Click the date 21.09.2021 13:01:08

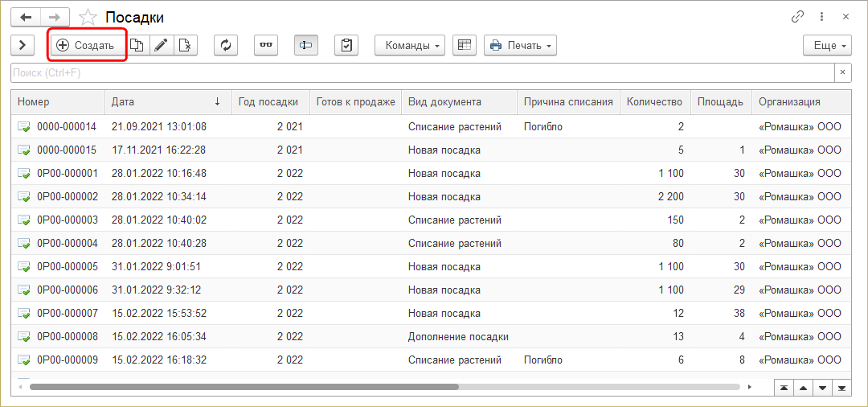159,127
